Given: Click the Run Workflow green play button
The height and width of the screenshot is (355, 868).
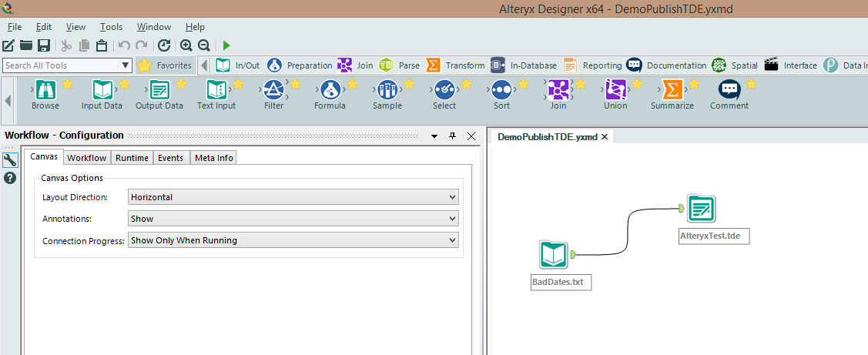Looking at the screenshot, I should click(x=226, y=45).
